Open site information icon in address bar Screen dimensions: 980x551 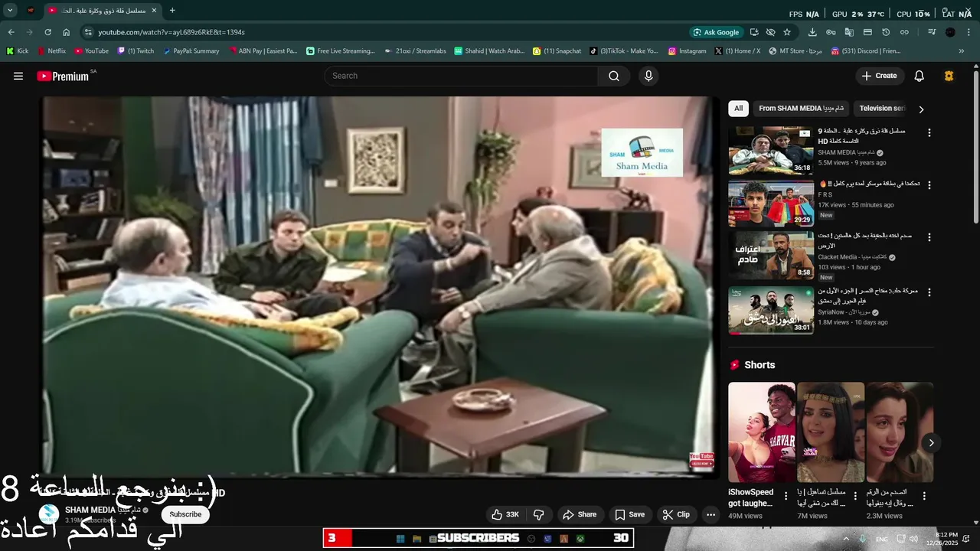coord(87,32)
